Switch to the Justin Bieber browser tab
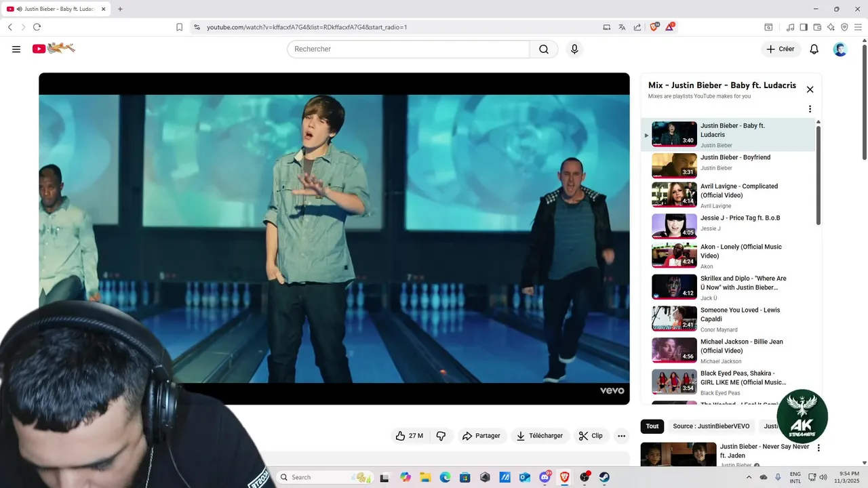Viewport: 868px width, 488px height. pos(56,9)
